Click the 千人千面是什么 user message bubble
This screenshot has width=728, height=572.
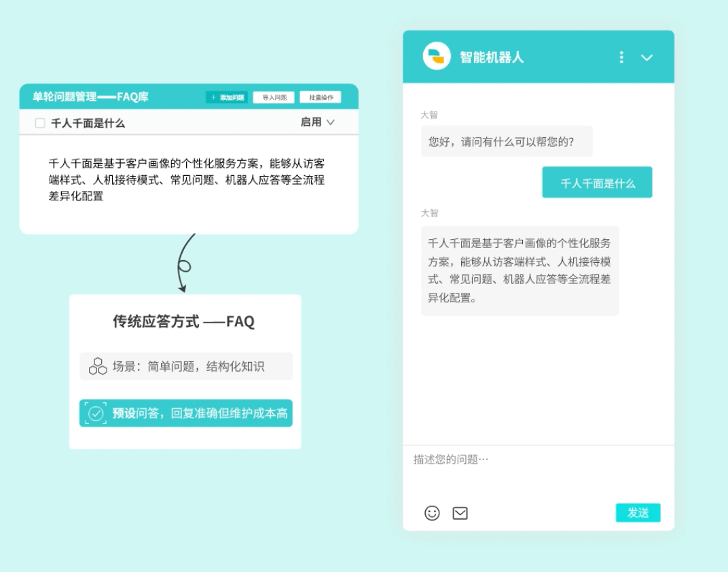point(597,183)
